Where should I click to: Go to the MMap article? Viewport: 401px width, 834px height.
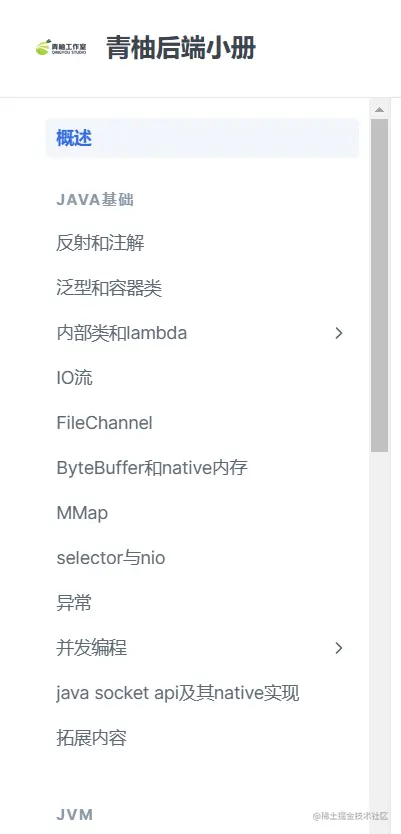coord(82,513)
